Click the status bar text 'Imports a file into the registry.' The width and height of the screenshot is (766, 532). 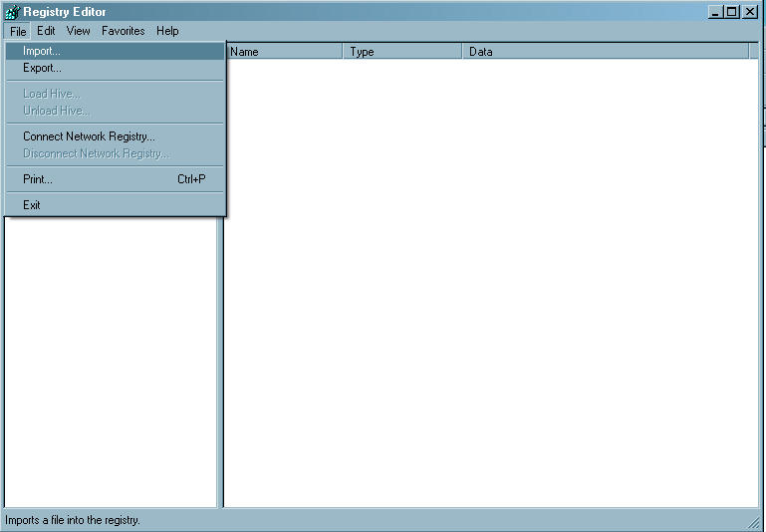pyautogui.click(x=73, y=520)
